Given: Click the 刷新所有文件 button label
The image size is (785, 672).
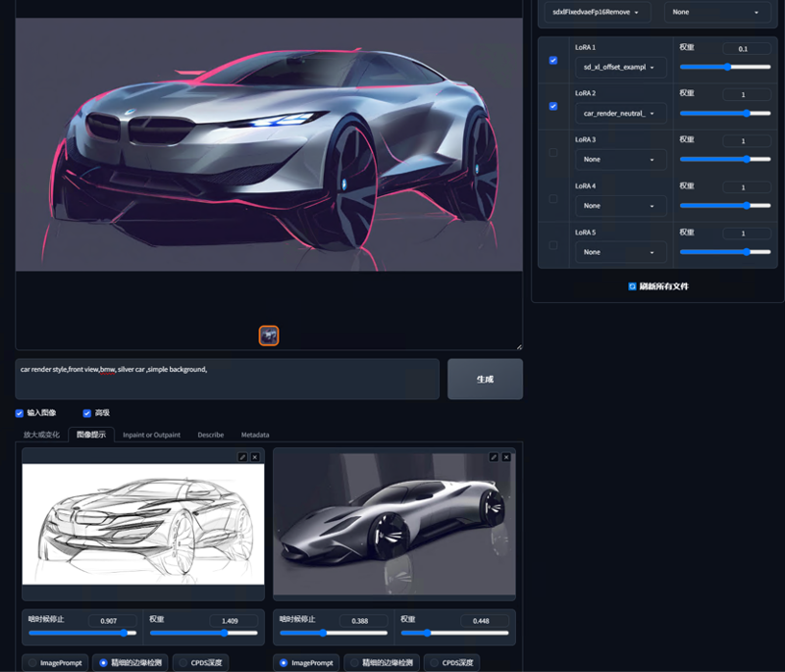Looking at the screenshot, I should (664, 286).
